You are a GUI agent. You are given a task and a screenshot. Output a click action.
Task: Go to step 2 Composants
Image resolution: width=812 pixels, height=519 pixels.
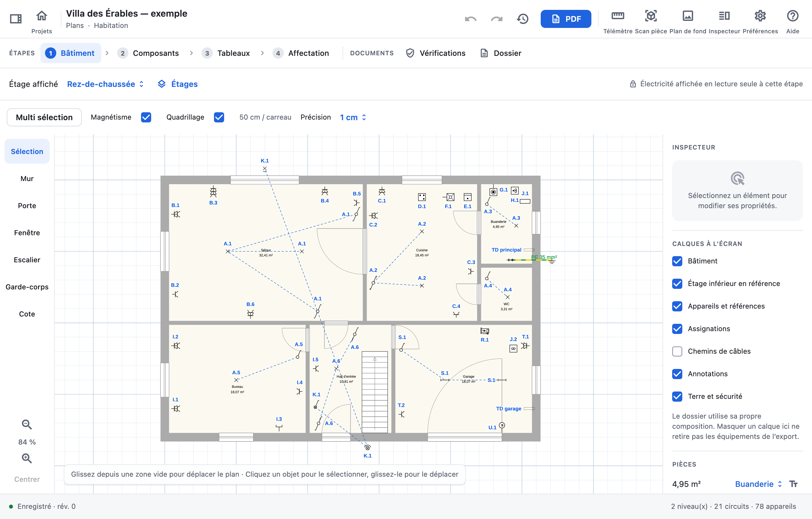coord(148,53)
